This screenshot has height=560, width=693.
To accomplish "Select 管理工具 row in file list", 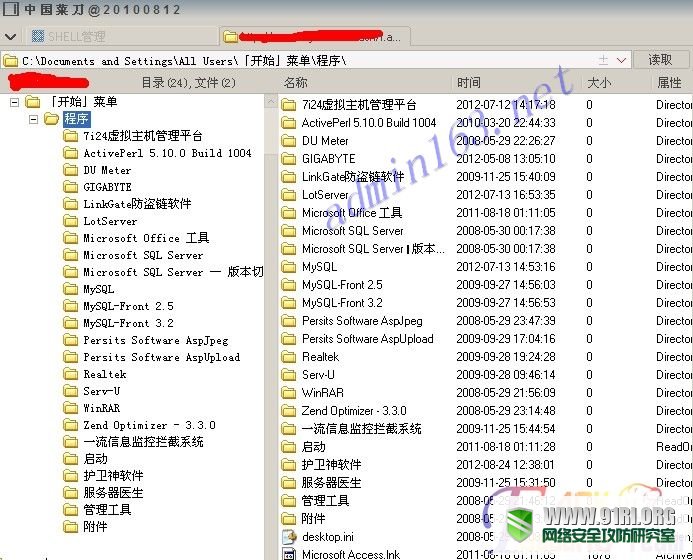I will point(485,501).
